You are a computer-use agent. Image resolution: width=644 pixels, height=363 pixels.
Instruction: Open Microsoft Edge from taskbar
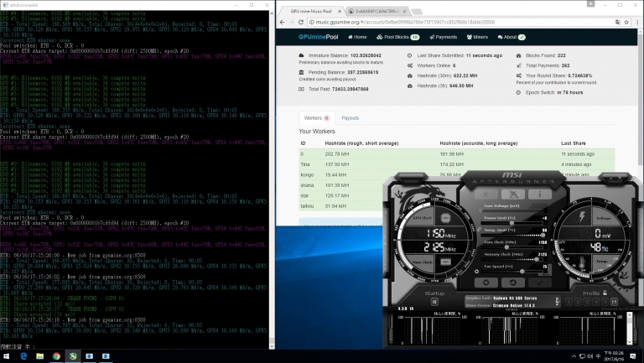23,356
